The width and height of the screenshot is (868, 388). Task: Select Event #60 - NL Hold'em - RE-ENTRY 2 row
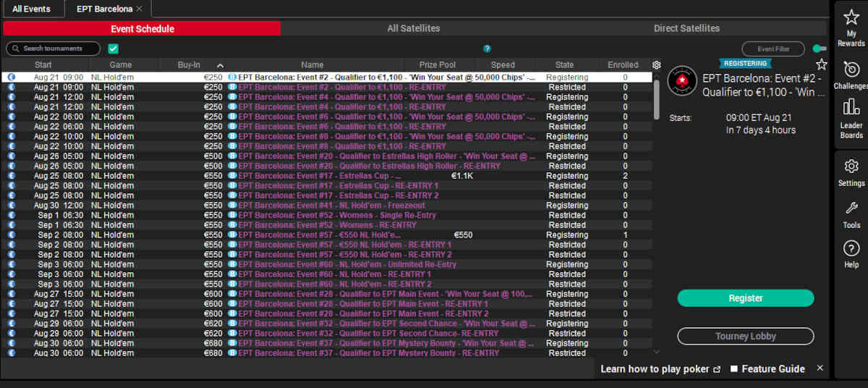coord(327,284)
